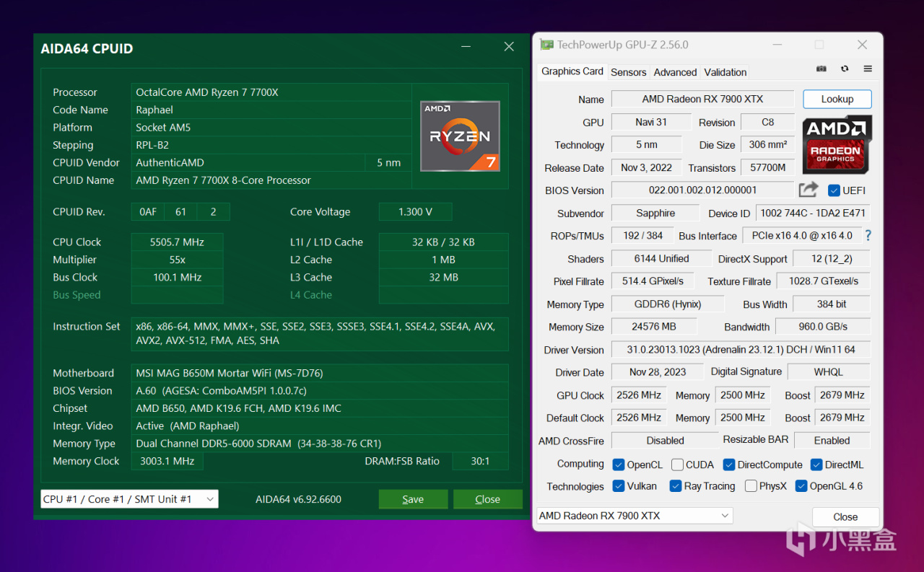Click the L3 Cache value 32 MB
924x572 pixels.
(443, 277)
